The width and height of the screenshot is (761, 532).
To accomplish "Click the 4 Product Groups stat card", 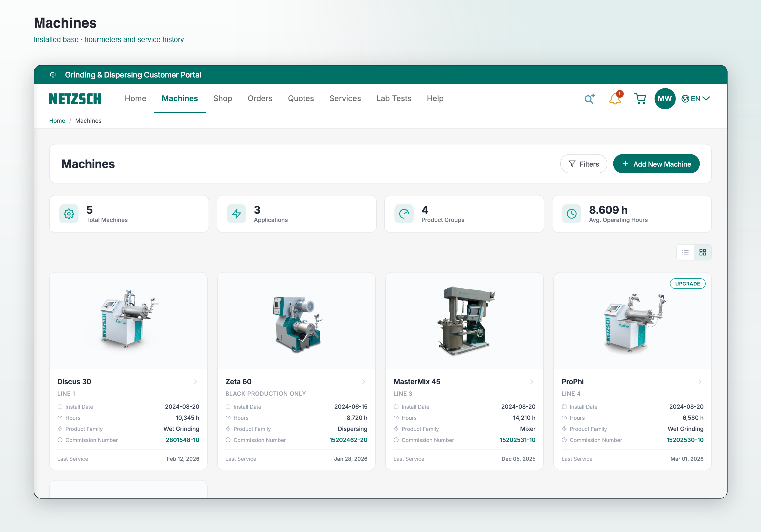I will click(x=464, y=214).
